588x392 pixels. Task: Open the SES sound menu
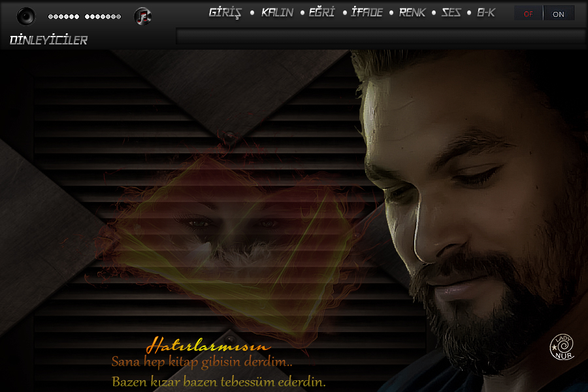tap(451, 12)
